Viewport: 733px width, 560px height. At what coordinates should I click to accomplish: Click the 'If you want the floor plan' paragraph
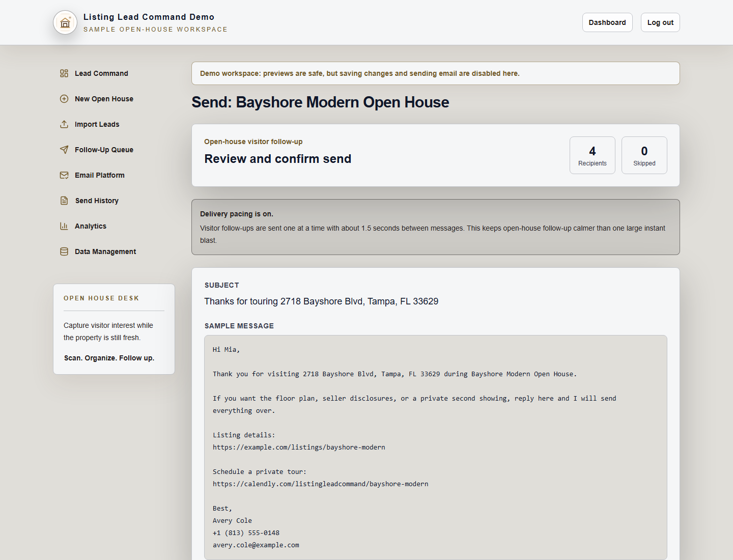coord(414,404)
